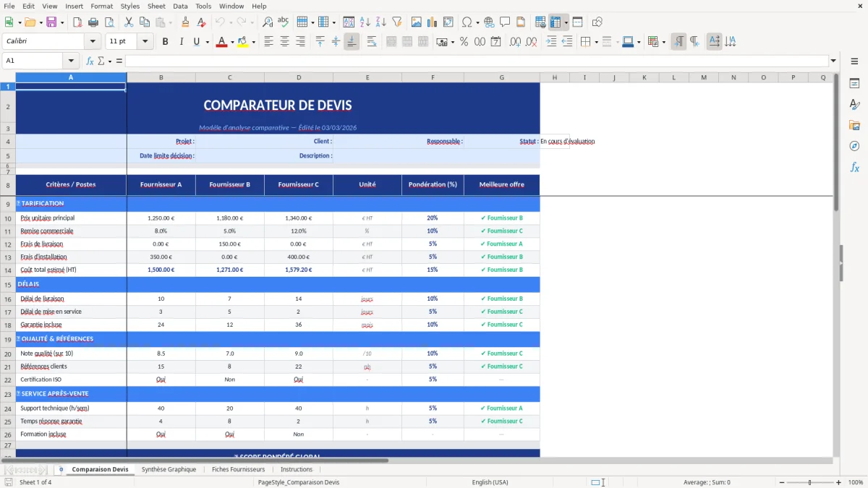The image size is (868, 488).
Task: Open the Navigator sidebar
Action: click(855, 146)
